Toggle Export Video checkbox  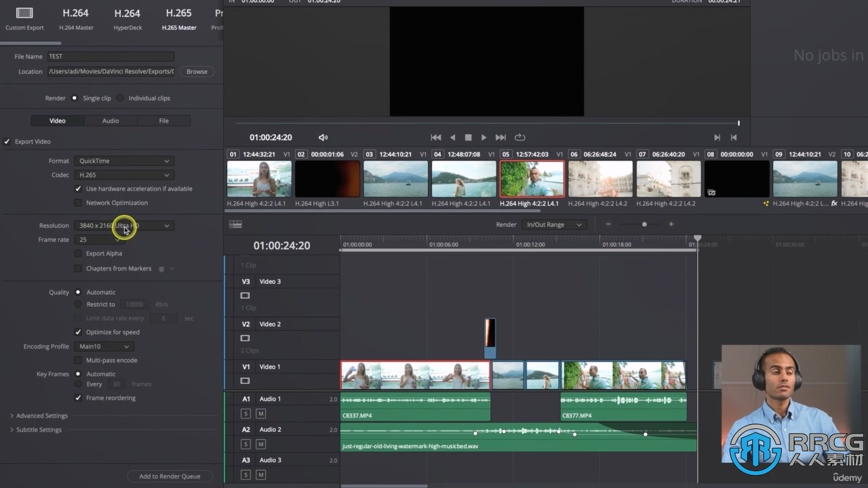coord(7,142)
